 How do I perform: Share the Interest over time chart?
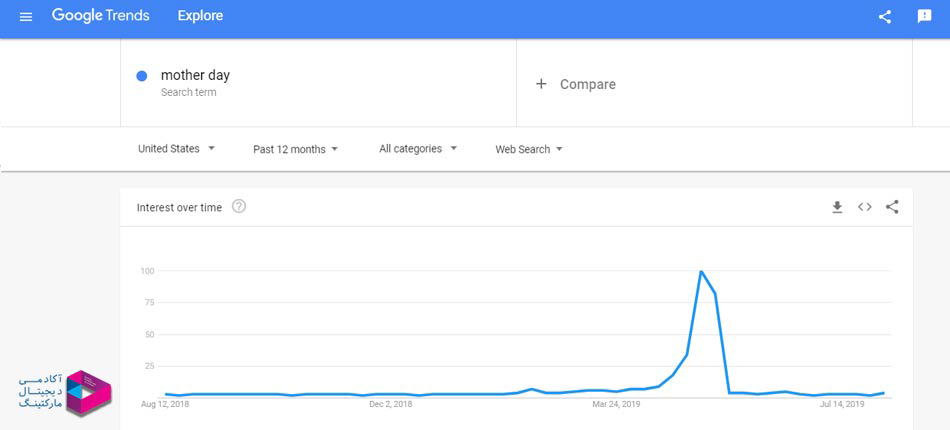point(892,207)
